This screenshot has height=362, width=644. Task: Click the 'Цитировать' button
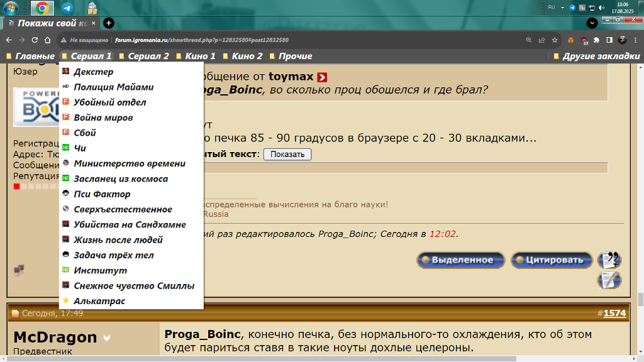552,260
